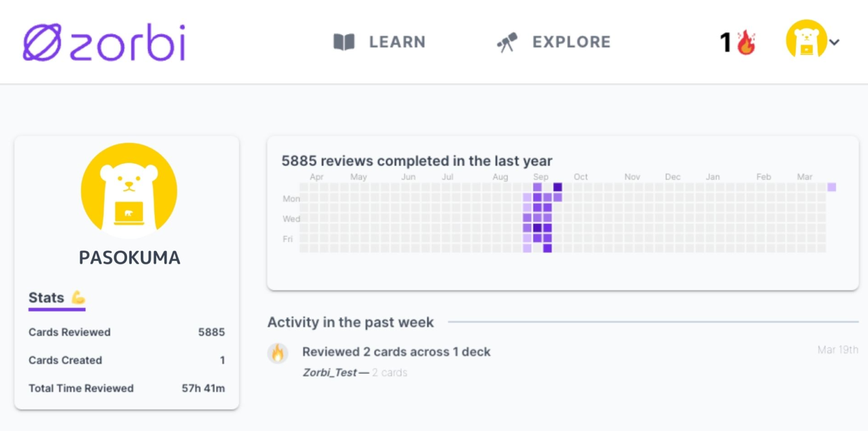Viewport: 868px width, 431px height.
Task: Click the streak fire icon in header
Action: pyautogui.click(x=746, y=42)
